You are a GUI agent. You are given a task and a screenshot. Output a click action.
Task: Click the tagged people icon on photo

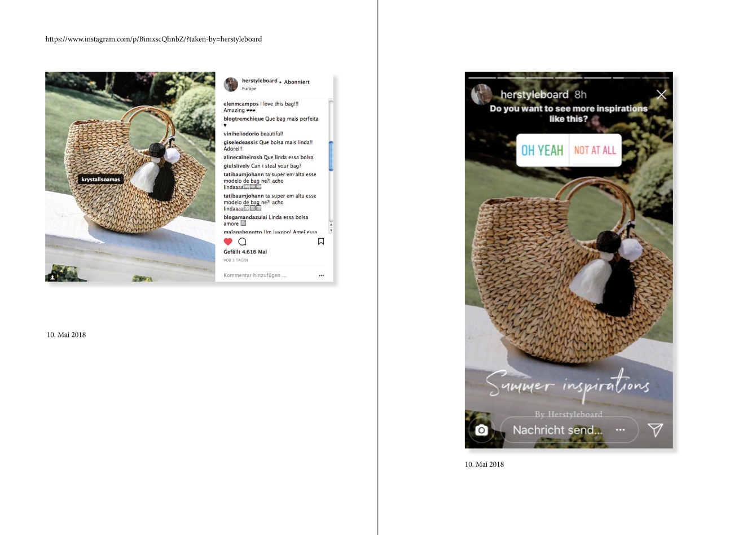(x=52, y=277)
